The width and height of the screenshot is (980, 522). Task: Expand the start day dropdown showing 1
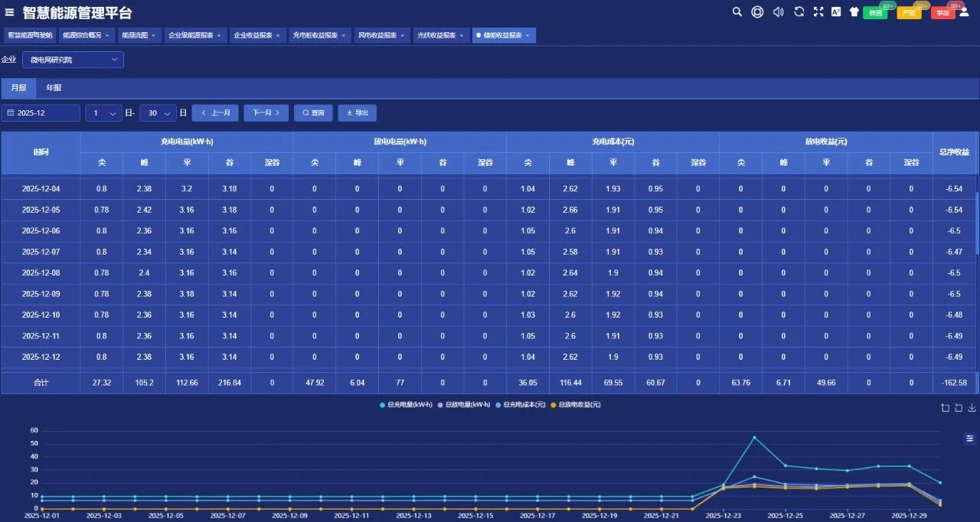tap(103, 113)
